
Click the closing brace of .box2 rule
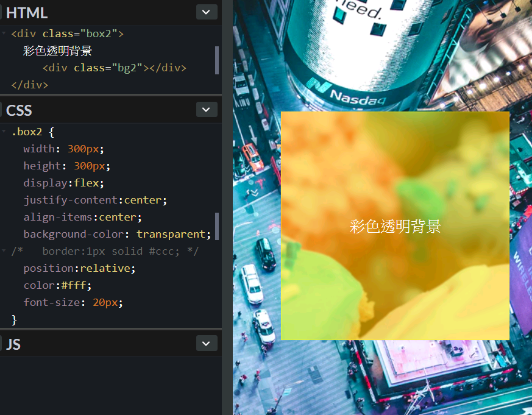click(x=14, y=319)
